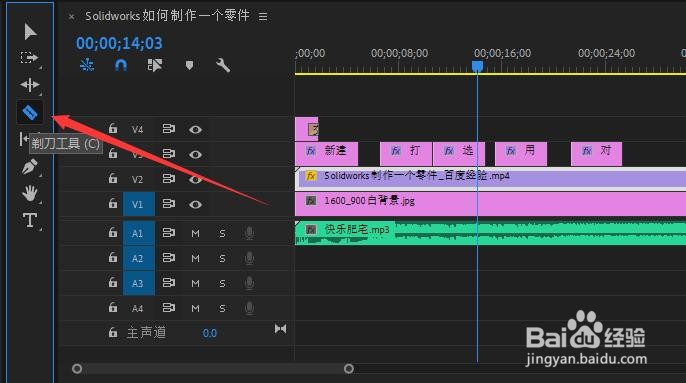Solo track A1
The image size is (686, 383).
tap(222, 234)
